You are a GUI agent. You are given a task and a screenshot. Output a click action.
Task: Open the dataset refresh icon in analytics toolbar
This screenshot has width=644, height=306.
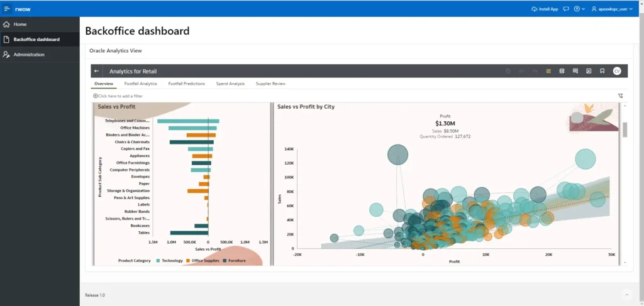tap(562, 71)
